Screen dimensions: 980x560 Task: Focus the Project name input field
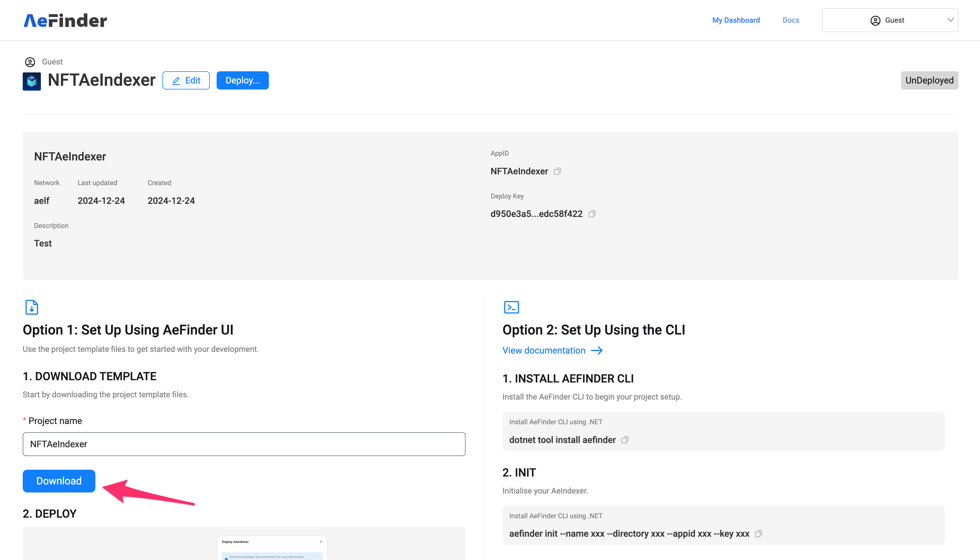[244, 444]
